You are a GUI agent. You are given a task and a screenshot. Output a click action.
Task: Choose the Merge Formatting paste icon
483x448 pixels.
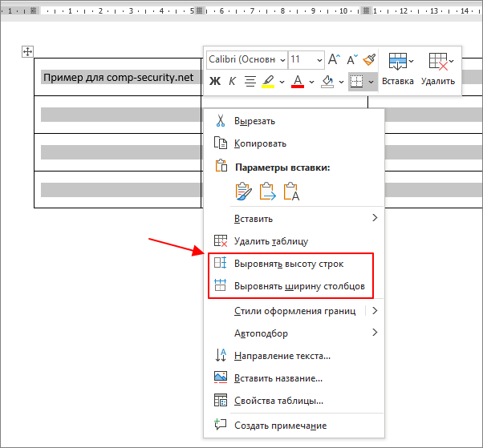tap(267, 191)
